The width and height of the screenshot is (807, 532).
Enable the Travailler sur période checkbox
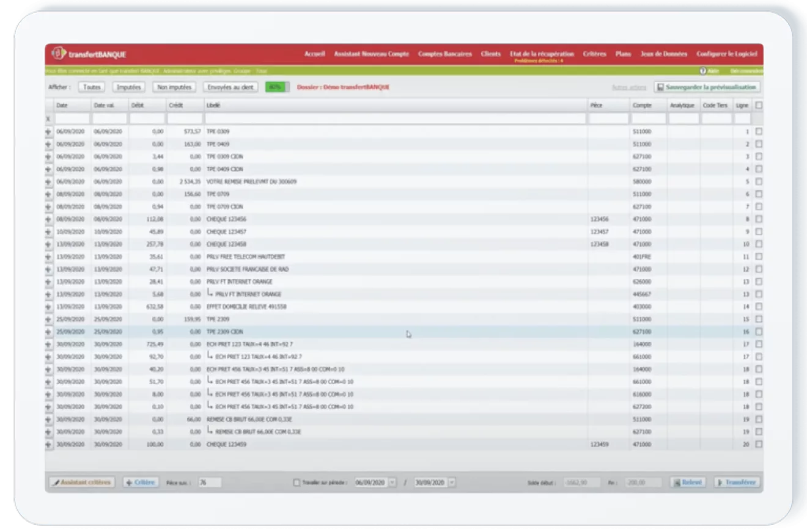click(x=297, y=483)
